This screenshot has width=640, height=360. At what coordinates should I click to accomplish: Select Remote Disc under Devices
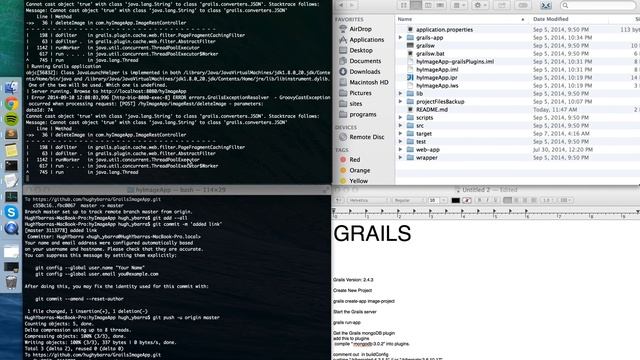pyautogui.click(x=367, y=137)
